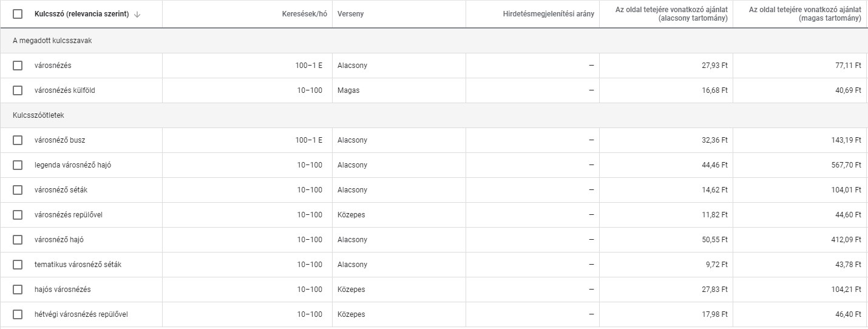Sort by magas tartomány bid column header
The width and height of the screenshot is (868, 329).
pyautogui.click(x=805, y=14)
